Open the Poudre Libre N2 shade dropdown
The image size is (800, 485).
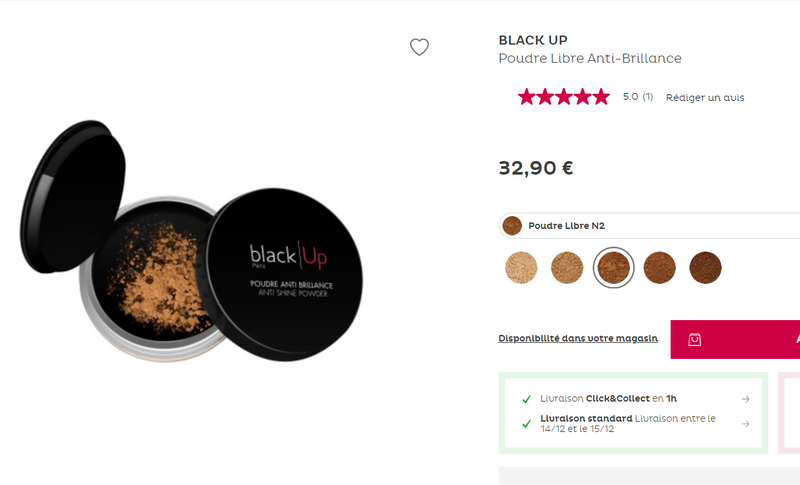pos(649,225)
